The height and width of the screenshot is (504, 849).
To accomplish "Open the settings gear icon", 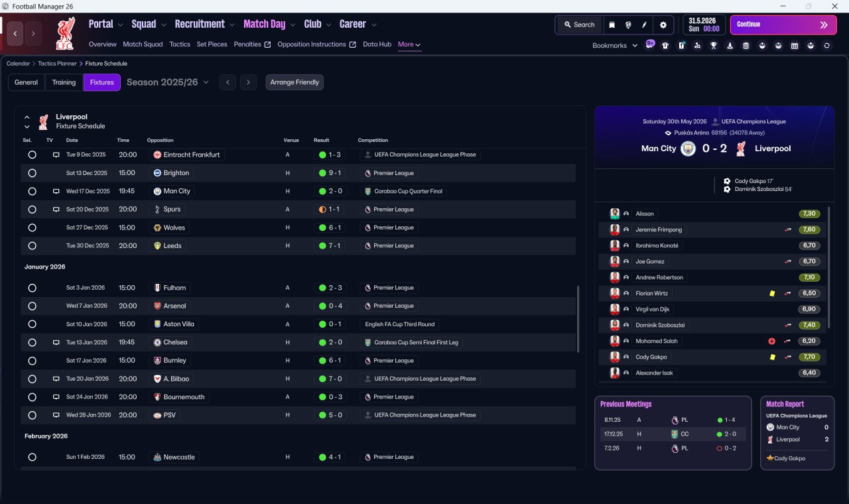I will (663, 25).
